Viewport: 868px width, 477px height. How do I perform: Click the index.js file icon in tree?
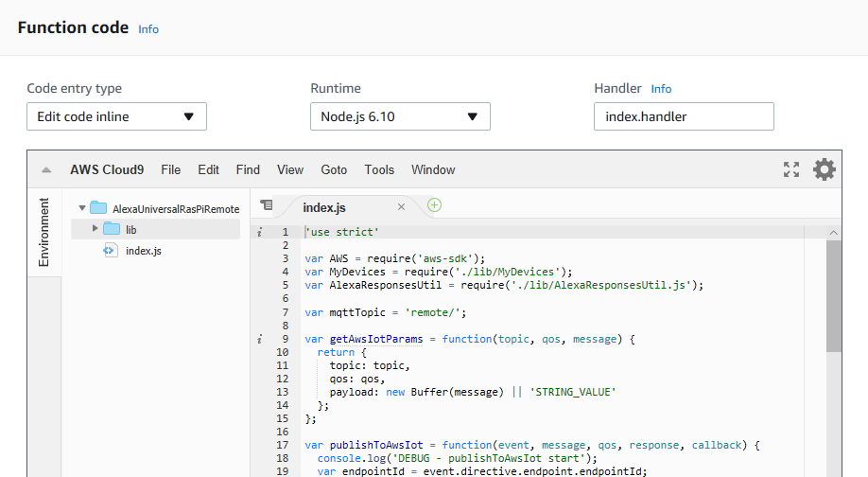click(x=111, y=251)
